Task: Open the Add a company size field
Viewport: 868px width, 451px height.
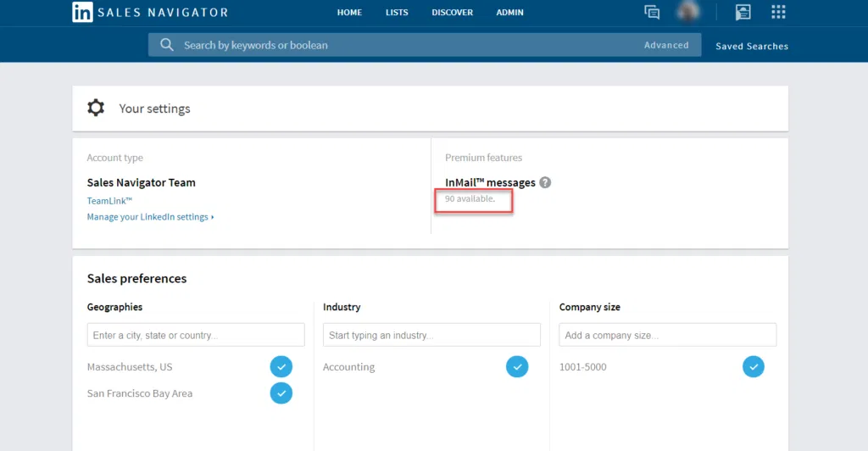Action: tap(667, 335)
